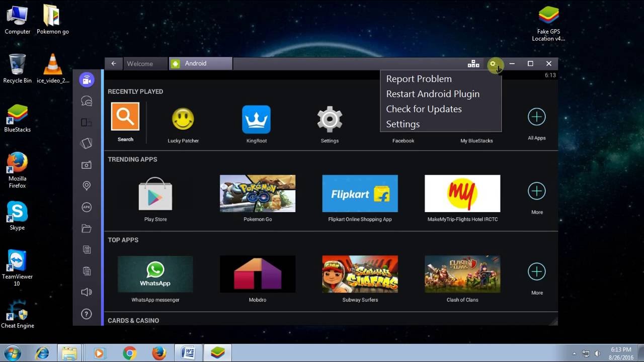644x362 pixels.
Task: Open Computer desktop icon
Action: (18, 20)
